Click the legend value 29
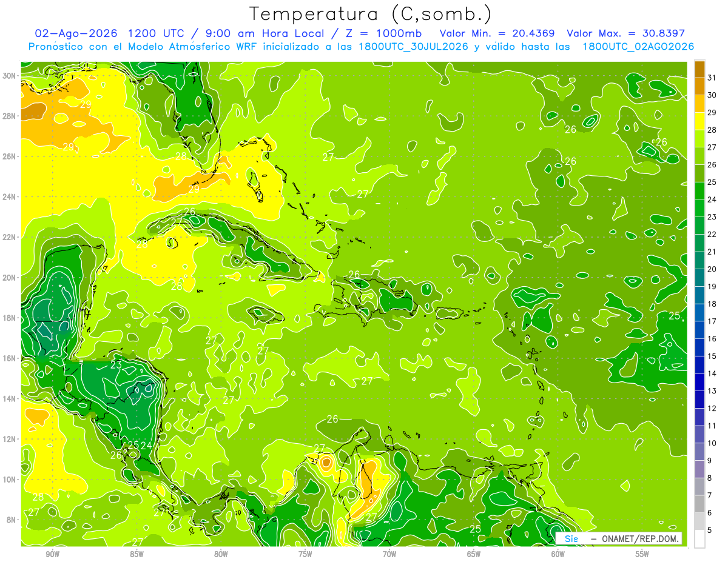728x562 pixels. point(712,112)
